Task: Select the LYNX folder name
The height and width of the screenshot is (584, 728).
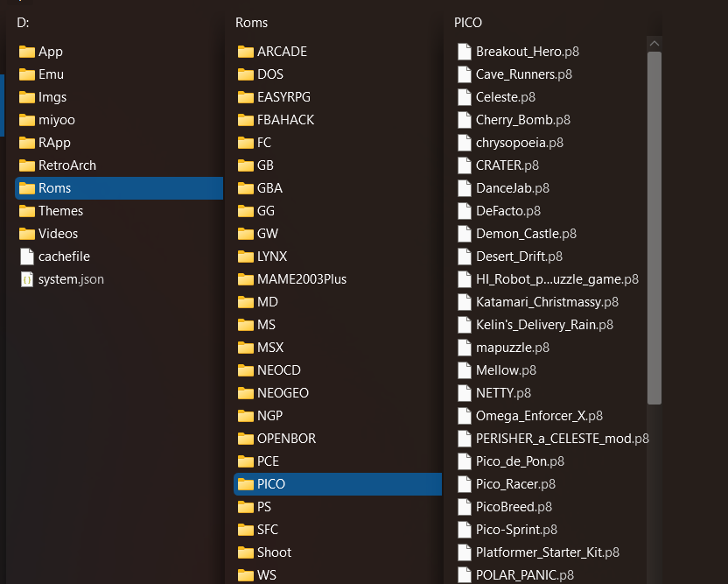Action: point(272,257)
